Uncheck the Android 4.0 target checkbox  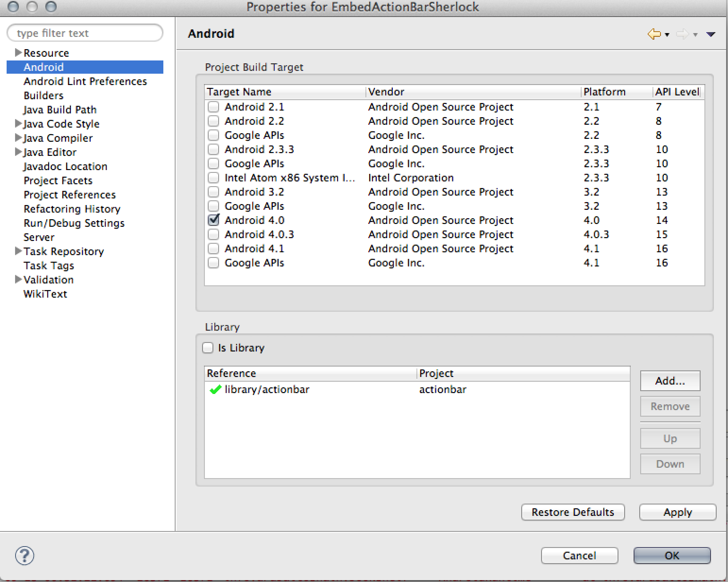click(213, 220)
